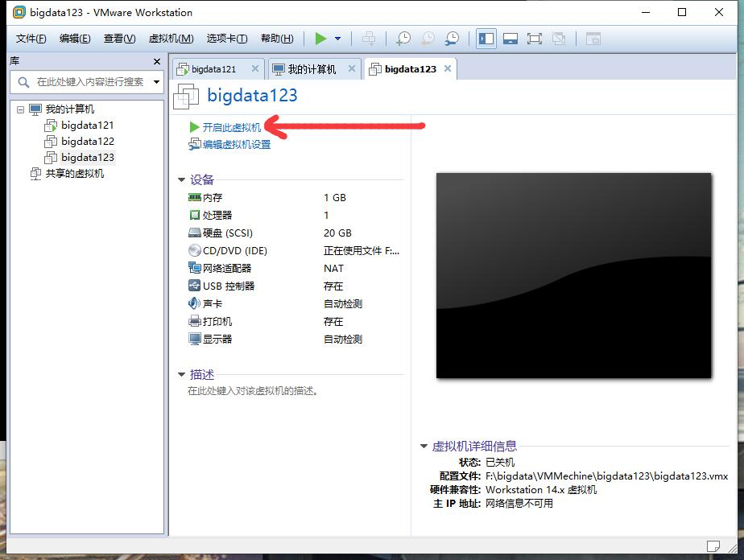Screen dimensions: 744x560
Task: Click the 处理器 processor device icon
Action: tap(195, 215)
